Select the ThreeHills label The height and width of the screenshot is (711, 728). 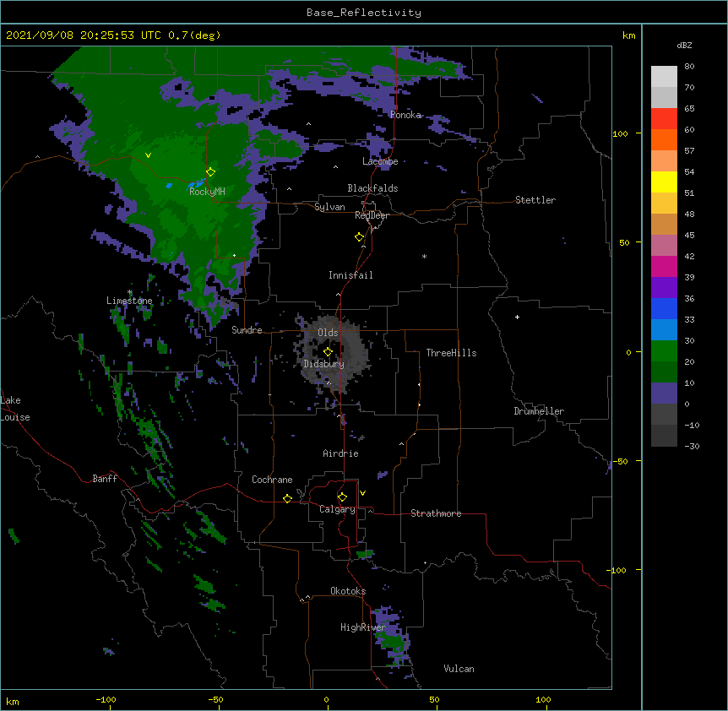pyautogui.click(x=451, y=353)
